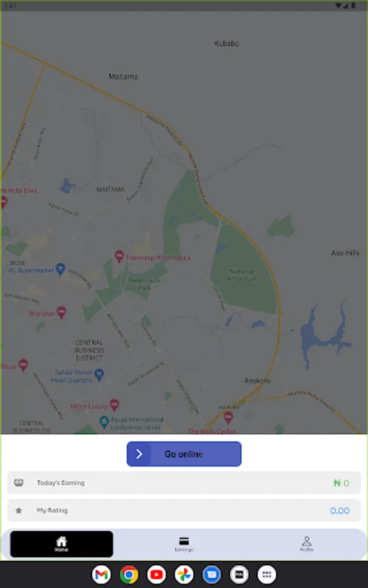Image resolution: width=368 pixels, height=588 pixels.
Task: Tap the cash icon beside Today's Earning
Action: [19, 483]
